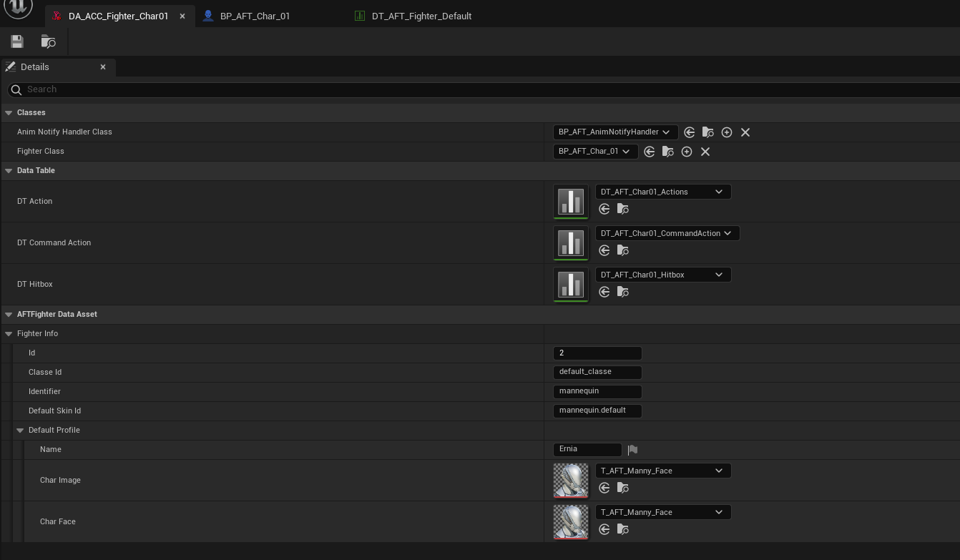Save the current asset with floppy icon
Screen dimensions: 960x560
[17, 41]
